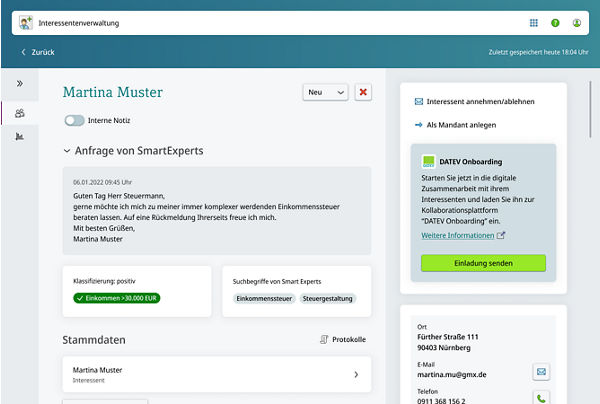Open the Neu status dropdown
This screenshot has height=404, width=600.
[325, 92]
